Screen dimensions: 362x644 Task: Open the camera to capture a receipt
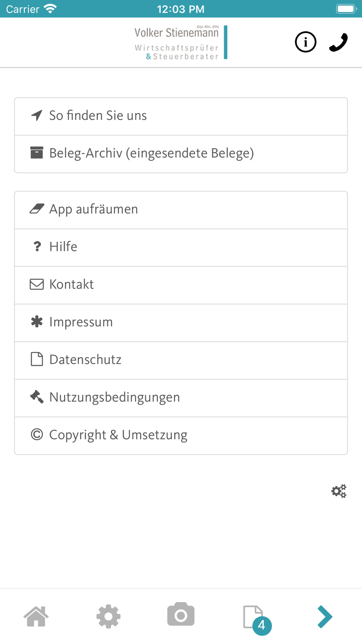(181, 615)
